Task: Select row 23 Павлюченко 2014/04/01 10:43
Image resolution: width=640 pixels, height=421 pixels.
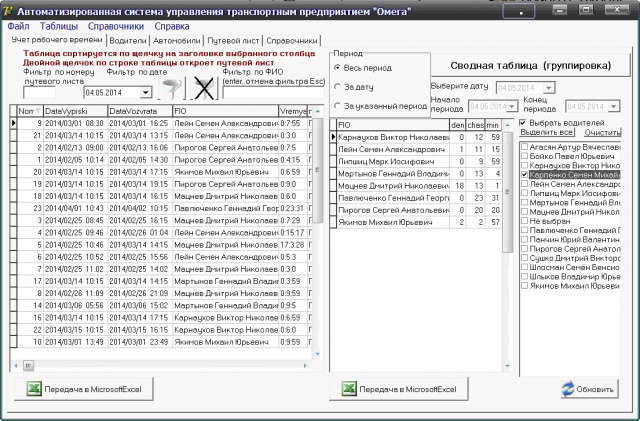Action: pos(161,208)
